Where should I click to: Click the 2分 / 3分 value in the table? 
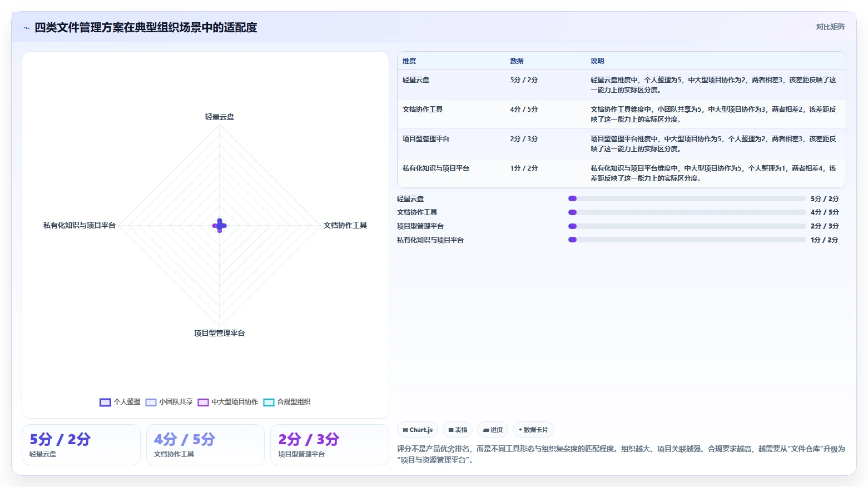click(524, 139)
